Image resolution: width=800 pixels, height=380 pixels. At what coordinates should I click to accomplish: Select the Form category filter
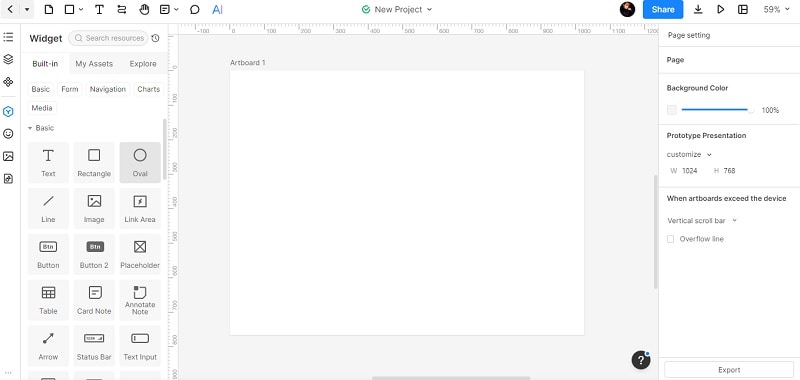[x=70, y=89]
